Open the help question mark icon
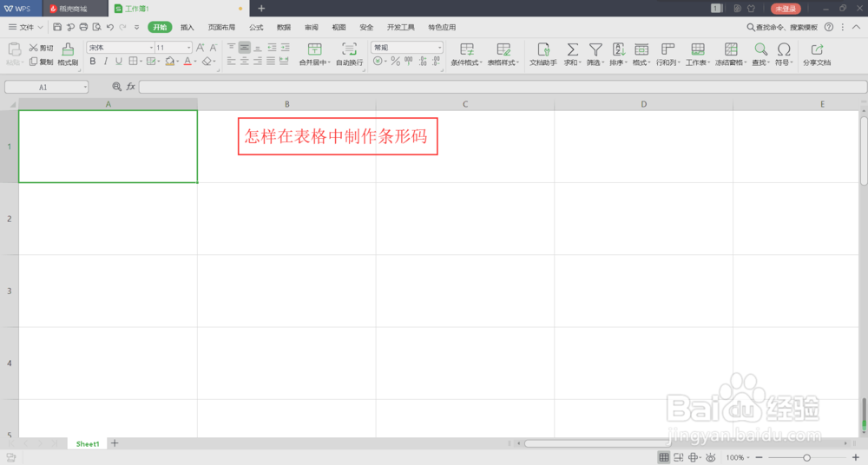 point(829,27)
